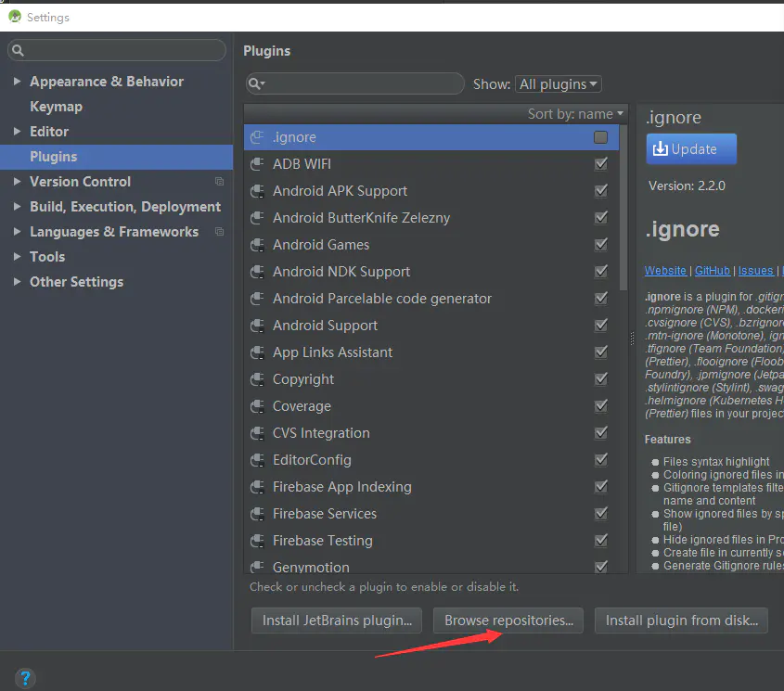The width and height of the screenshot is (784, 691).
Task: Toggle Firebase Services plugin checkbox
Action: click(x=600, y=514)
